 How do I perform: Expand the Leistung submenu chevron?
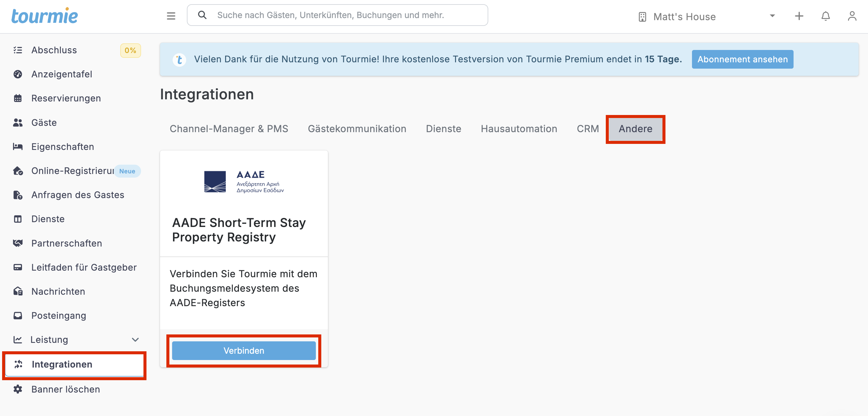pyautogui.click(x=135, y=340)
